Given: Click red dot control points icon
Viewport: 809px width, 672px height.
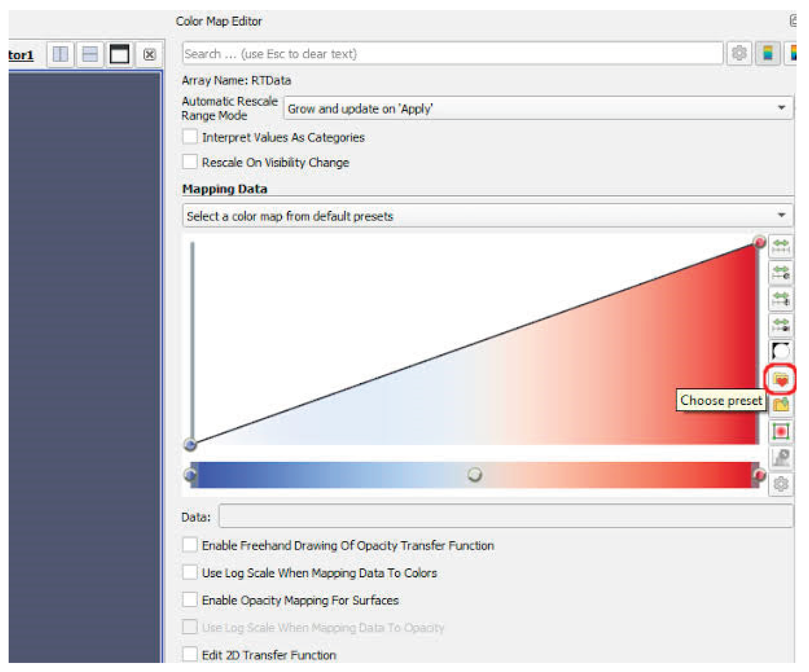Looking at the screenshot, I should tap(780, 431).
